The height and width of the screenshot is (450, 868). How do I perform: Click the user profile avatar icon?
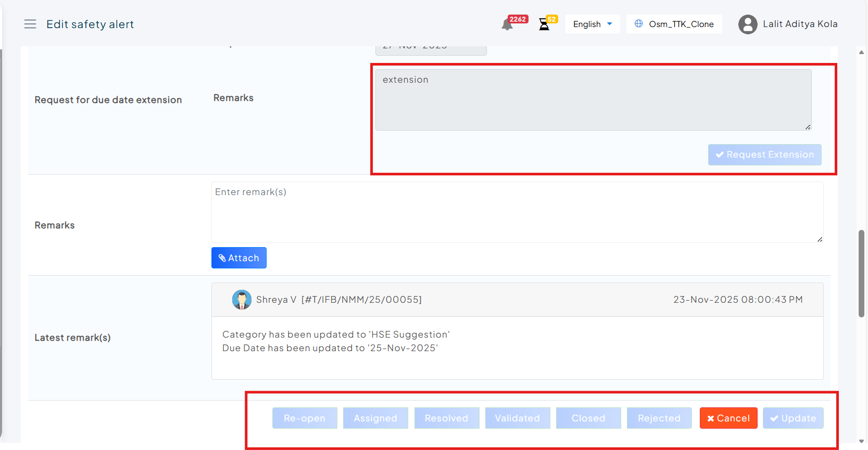(748, 24)
